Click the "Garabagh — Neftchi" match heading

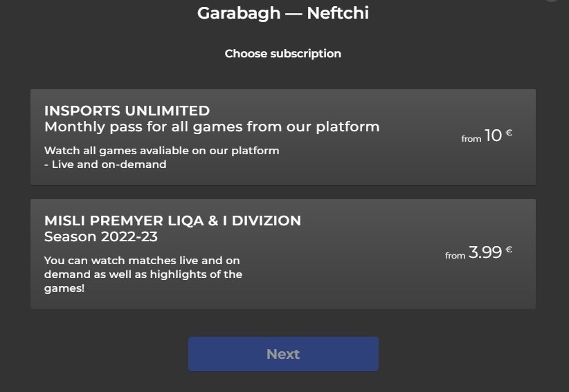[283, 13]
